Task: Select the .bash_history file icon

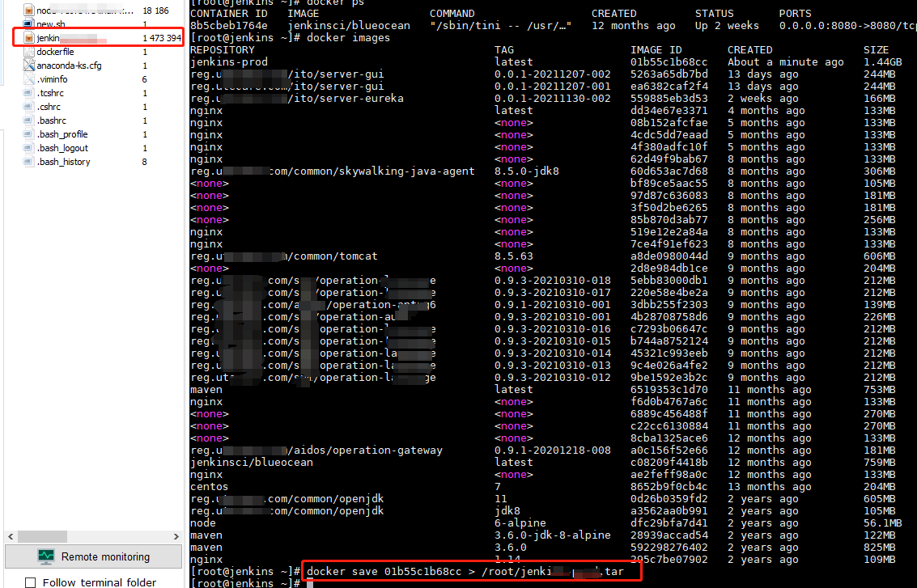Action: tap(28, 162)
